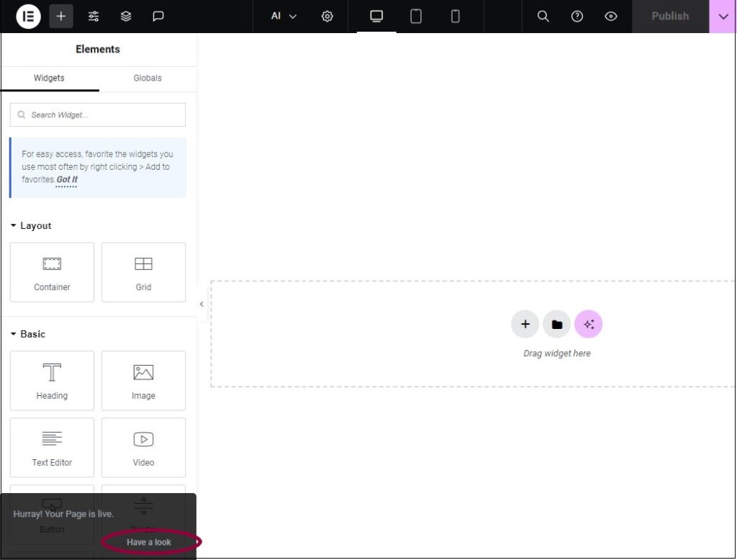The width and height of the screenshot is (737, 560).
Task: Select the Widgets tab
Action: coord(48,78)
